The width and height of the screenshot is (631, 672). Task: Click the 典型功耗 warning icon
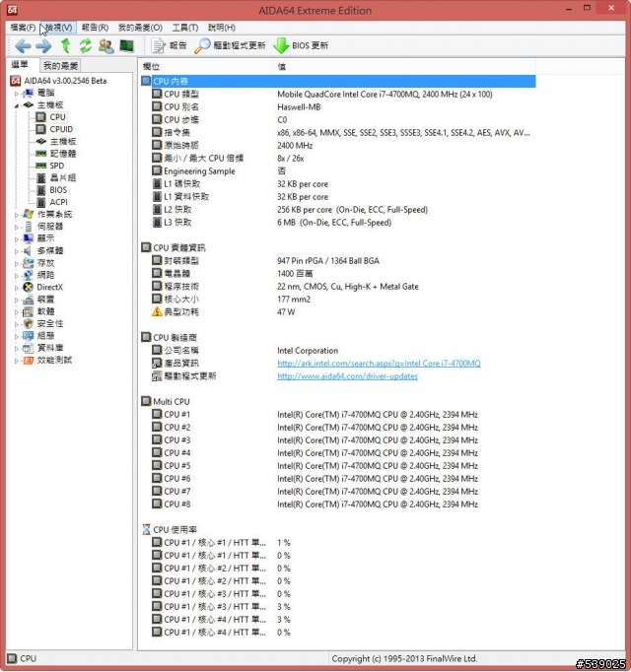click(x=157, y=311)
